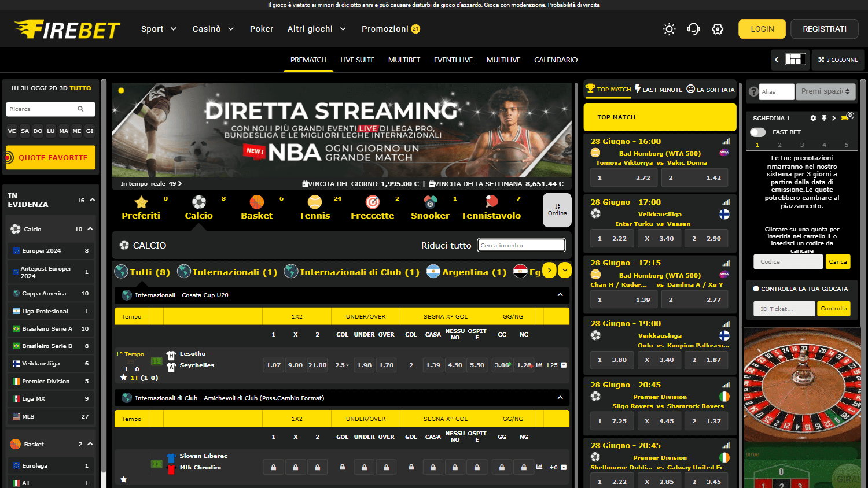Toggle the DO day filter
The width and height of the screenshot is (868, 488).
pos(38,131)
